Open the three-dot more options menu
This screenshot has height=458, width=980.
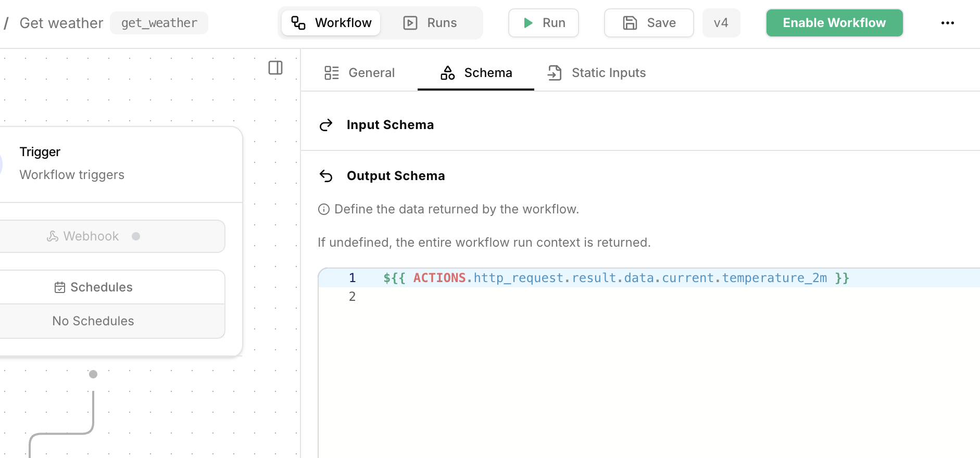947,23
